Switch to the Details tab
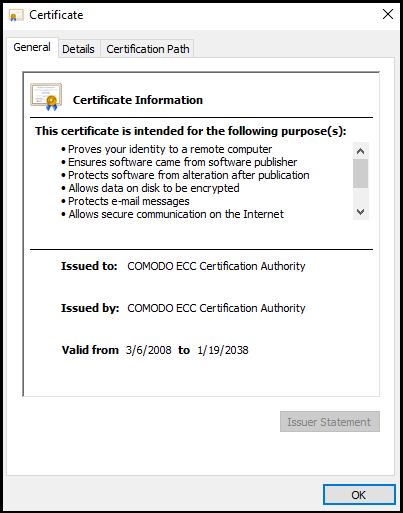The width and height of the screenshot is (403, 513). [78, 49]
